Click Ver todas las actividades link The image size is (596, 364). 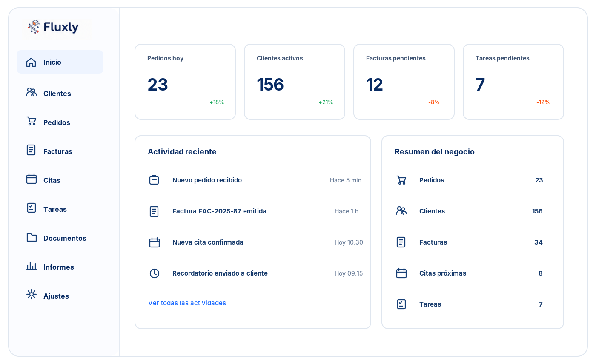(x=187, y=303)
